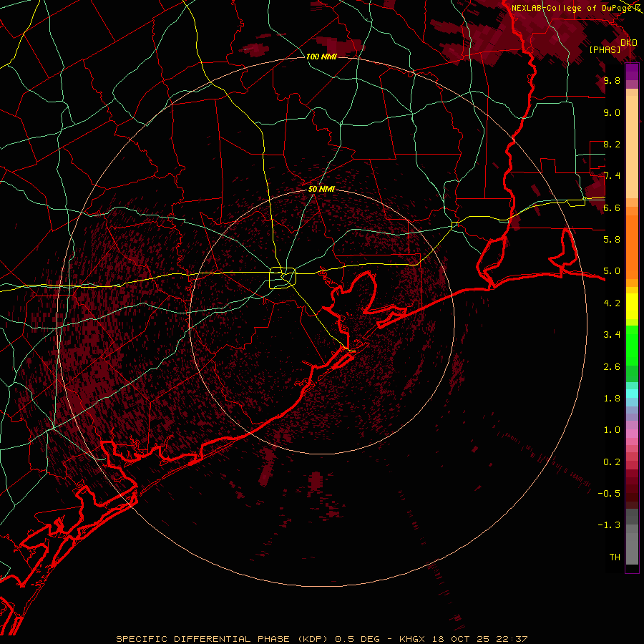644x644 pixels.
Task: Click the -0.5 scale value
Action: [609, 493]
